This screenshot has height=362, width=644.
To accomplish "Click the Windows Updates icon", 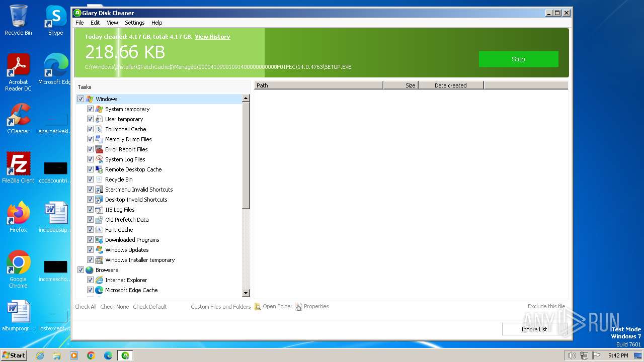I will click(99, 250).
